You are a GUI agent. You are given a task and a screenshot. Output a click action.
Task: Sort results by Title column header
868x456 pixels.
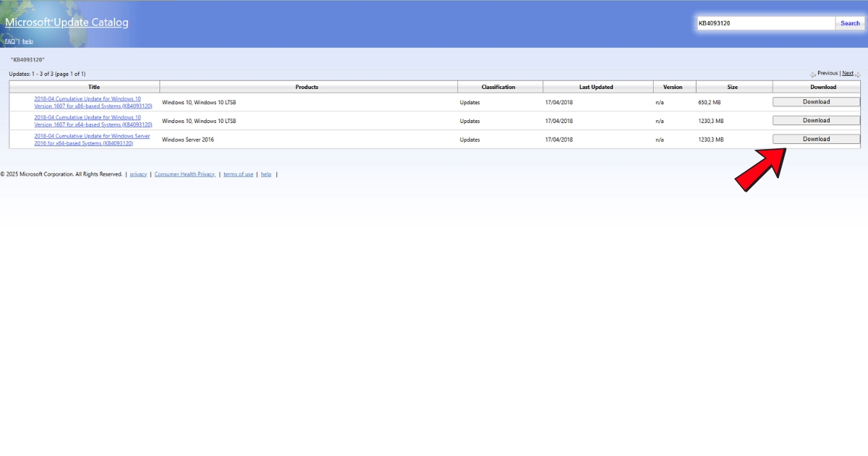(x=94, y=87)
